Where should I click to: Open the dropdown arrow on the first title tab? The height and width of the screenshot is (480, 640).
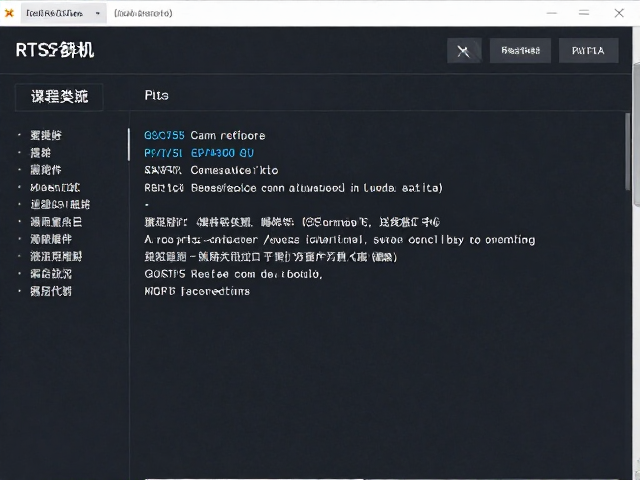point(98,13)
